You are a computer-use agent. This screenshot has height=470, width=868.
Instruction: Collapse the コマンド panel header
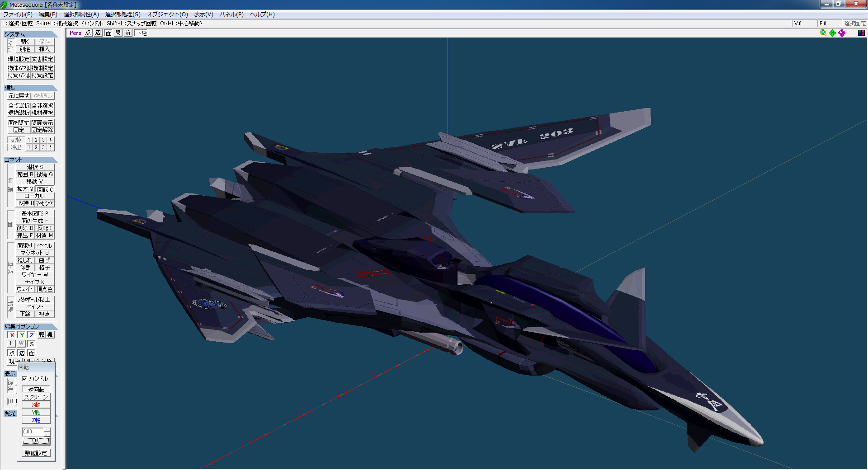(30, 160)
